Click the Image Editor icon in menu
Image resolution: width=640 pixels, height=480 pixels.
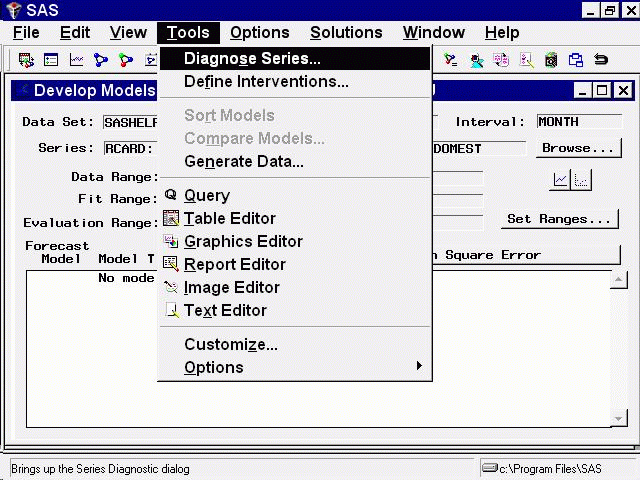coord(171,287)
